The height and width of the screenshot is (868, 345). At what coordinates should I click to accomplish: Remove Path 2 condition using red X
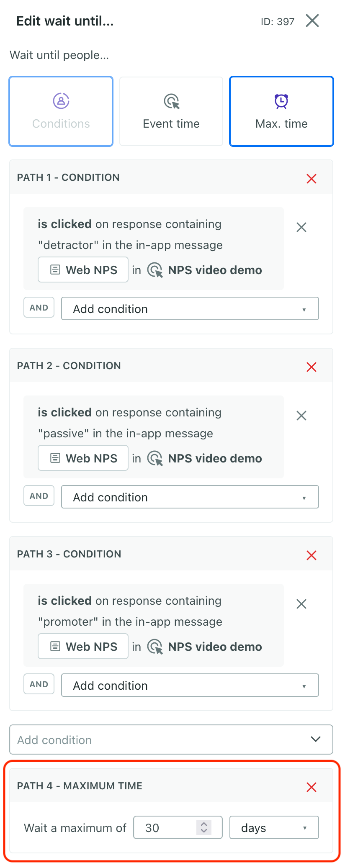click(x=311, y=367)
